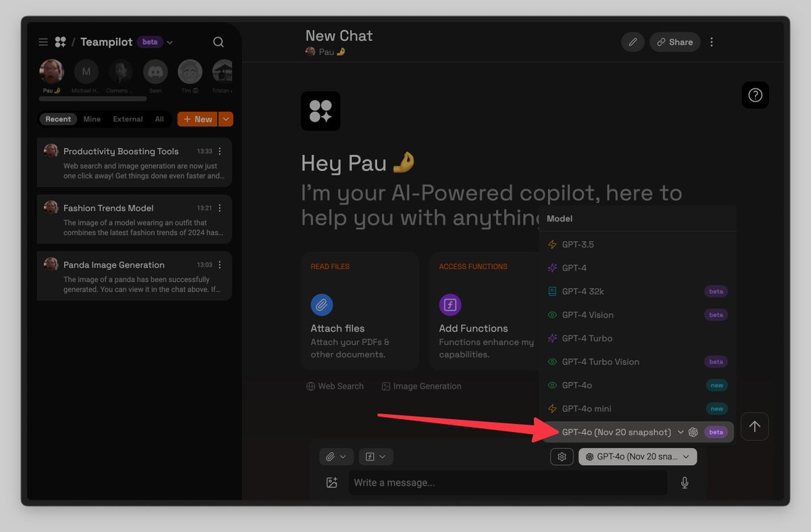This screenshot has height=532, width=811.
Task: Select GPT-3.5 from model list
Action: click(x=637, y=245)
